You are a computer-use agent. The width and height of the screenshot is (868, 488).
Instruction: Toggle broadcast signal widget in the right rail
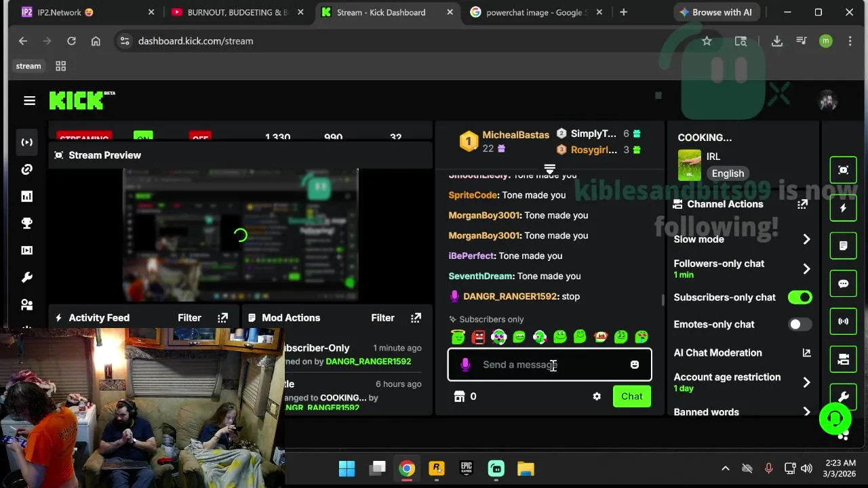tap(843, 321)
